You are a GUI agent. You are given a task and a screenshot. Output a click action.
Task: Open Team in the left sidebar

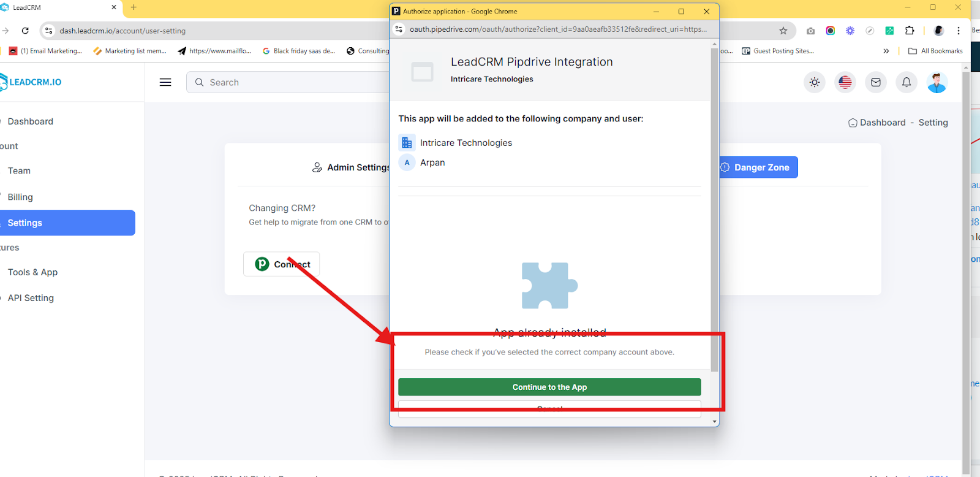pos(19,171)
